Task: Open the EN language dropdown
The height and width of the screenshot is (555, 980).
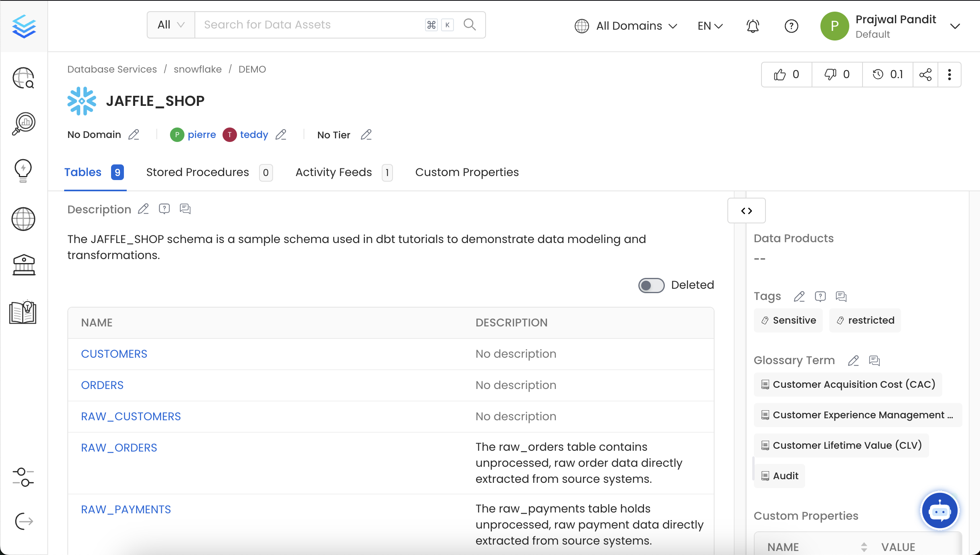Action: [x=710, y=26]
